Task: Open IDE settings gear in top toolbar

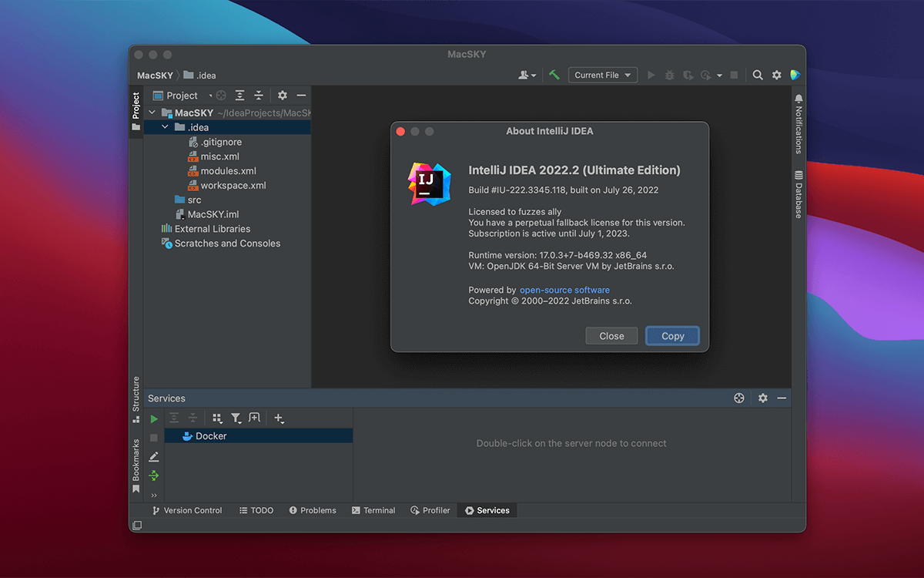Action: [777, 75]
